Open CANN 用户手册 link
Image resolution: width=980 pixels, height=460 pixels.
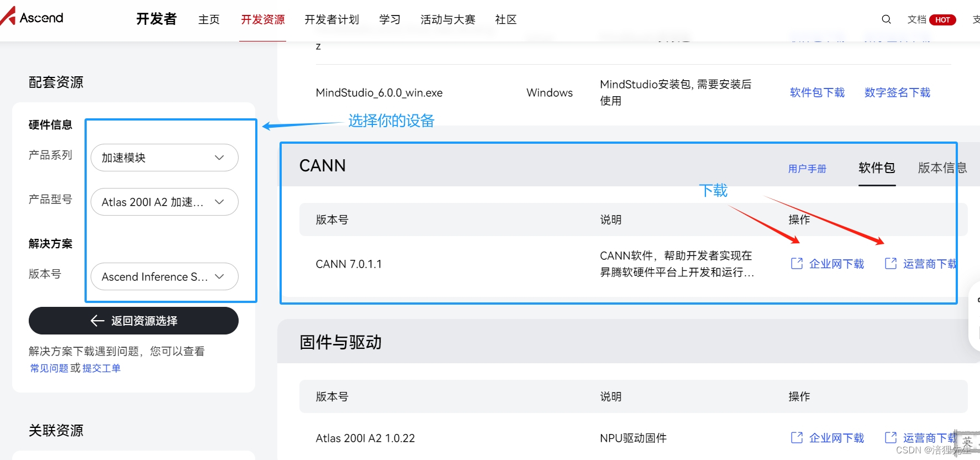point(807,169)
